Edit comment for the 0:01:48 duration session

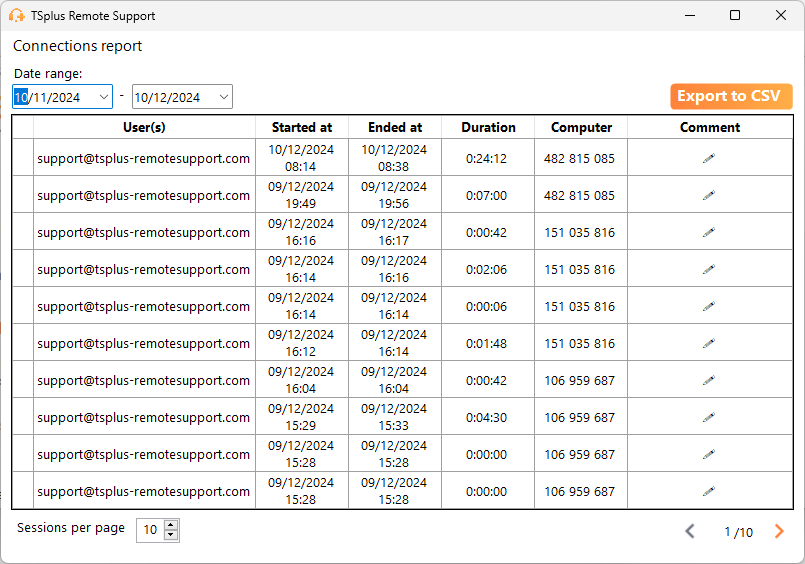coord(709,343)
